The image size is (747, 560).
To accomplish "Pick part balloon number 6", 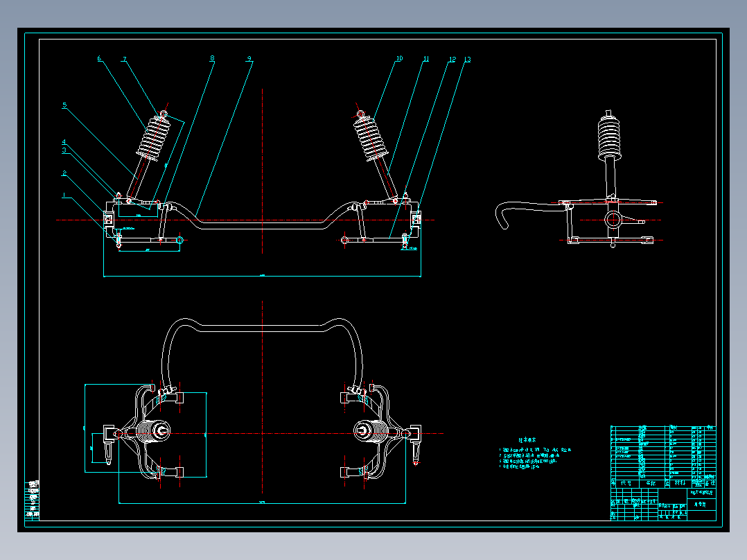I will tap(99, 59).
